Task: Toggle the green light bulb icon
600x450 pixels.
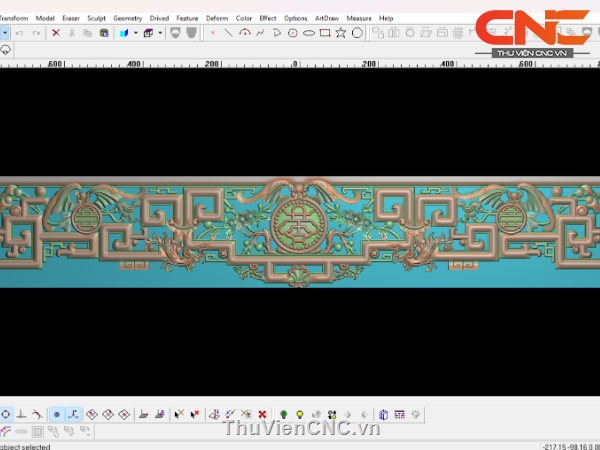Action: [283, 414]
